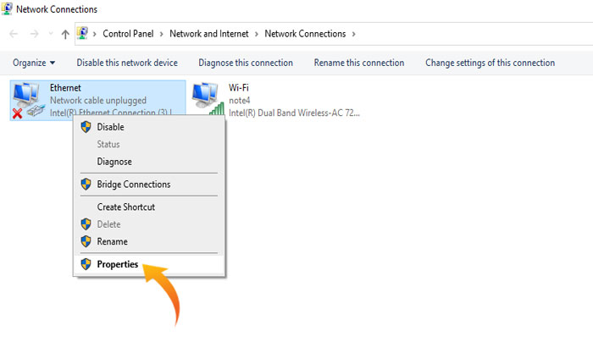
Task: Choose Properties from the context menu
Action: coord(118,264)
